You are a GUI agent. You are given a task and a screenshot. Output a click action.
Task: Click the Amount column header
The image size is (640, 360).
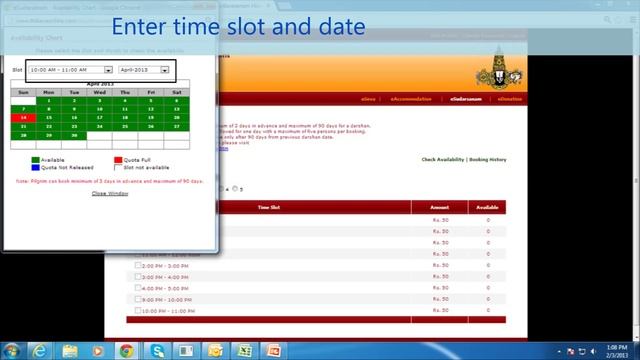440,207
